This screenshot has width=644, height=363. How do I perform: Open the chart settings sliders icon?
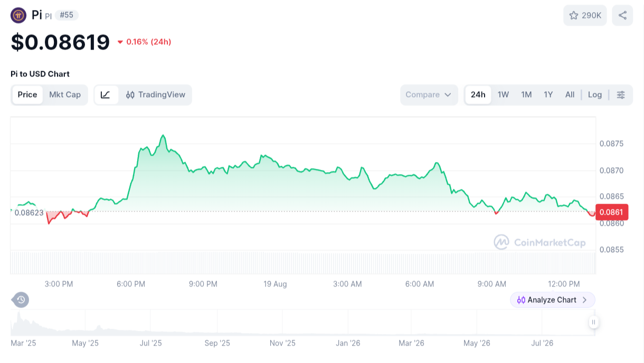pos(621,95)
